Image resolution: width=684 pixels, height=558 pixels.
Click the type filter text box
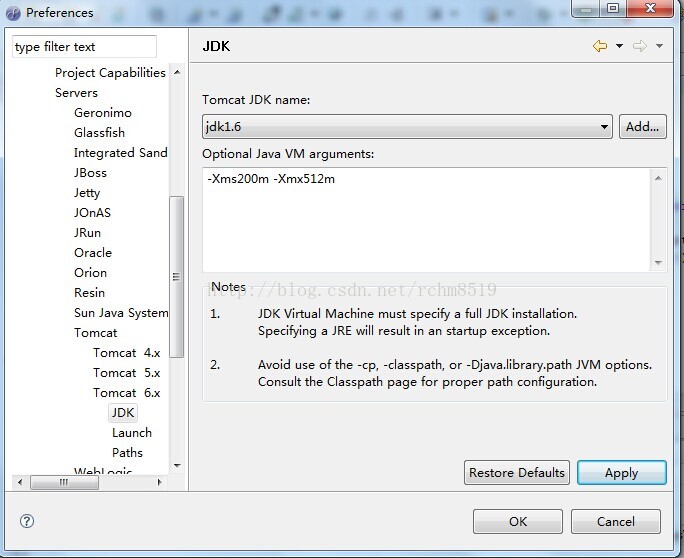(x=84, y=47)
